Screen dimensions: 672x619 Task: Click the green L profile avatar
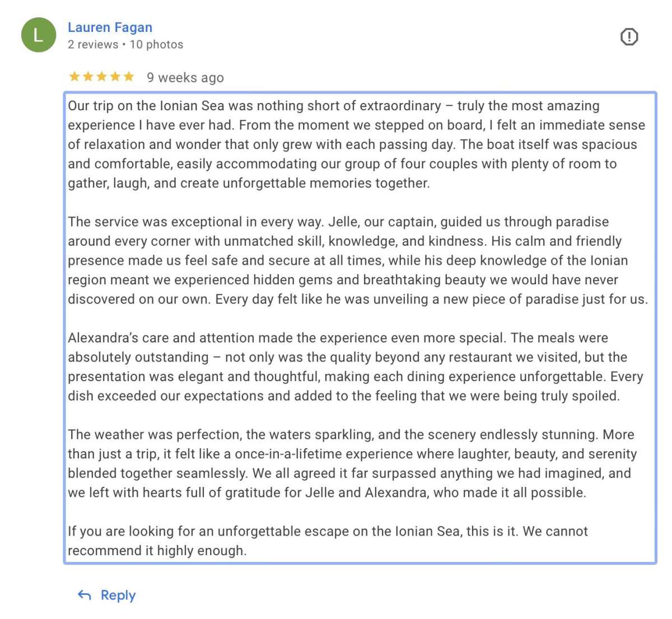coord(38,35)
